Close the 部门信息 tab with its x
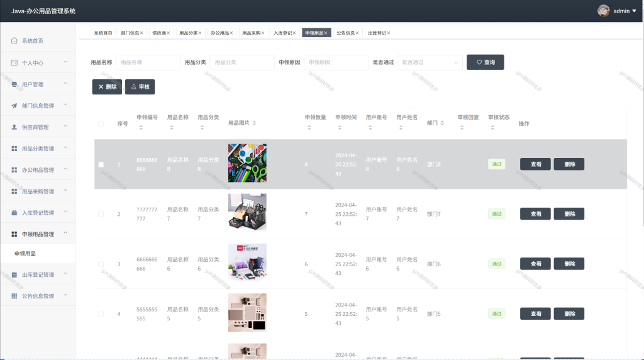Viewport: 644px width, 360px height. point(142,33)
